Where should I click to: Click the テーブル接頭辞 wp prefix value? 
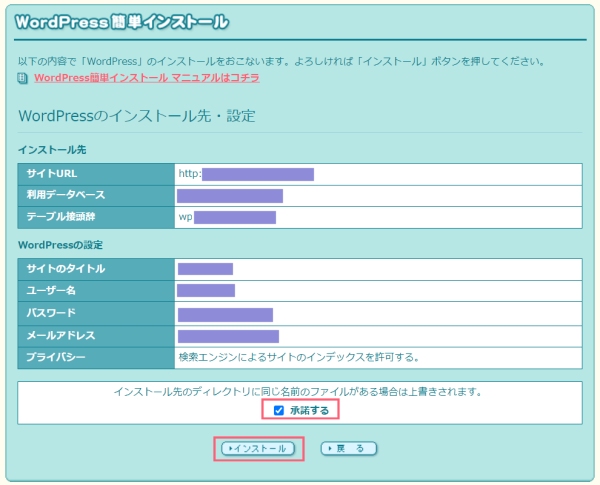pos(227,217)
